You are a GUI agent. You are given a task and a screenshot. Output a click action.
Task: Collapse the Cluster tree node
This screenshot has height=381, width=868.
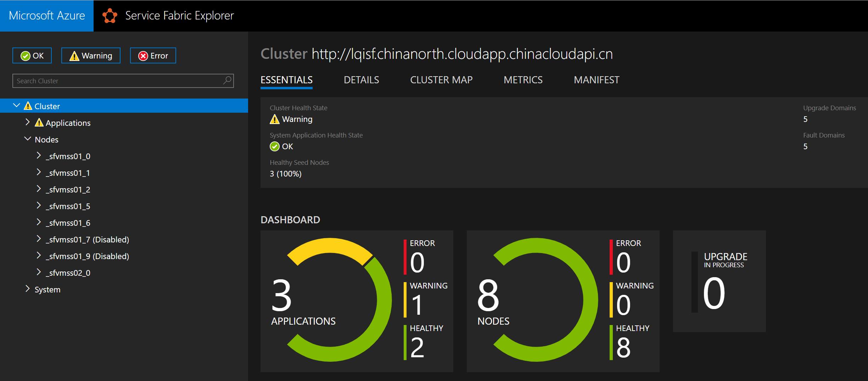pos(16,105)
